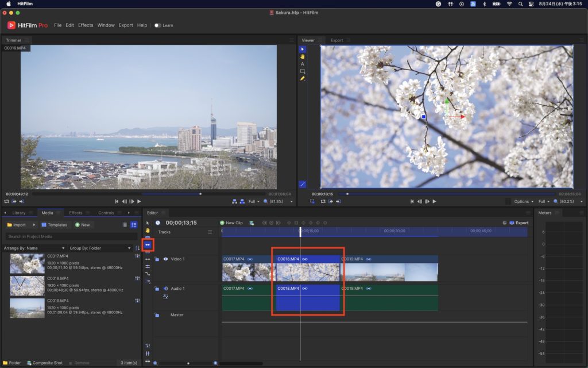
Task: Click the Import button in Media panel
Action: point(17,225)
